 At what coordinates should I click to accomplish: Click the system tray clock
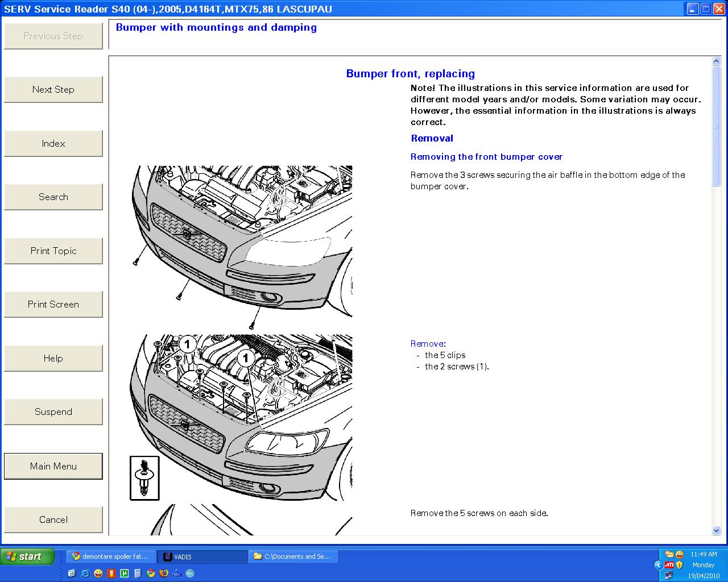[704, 565]
